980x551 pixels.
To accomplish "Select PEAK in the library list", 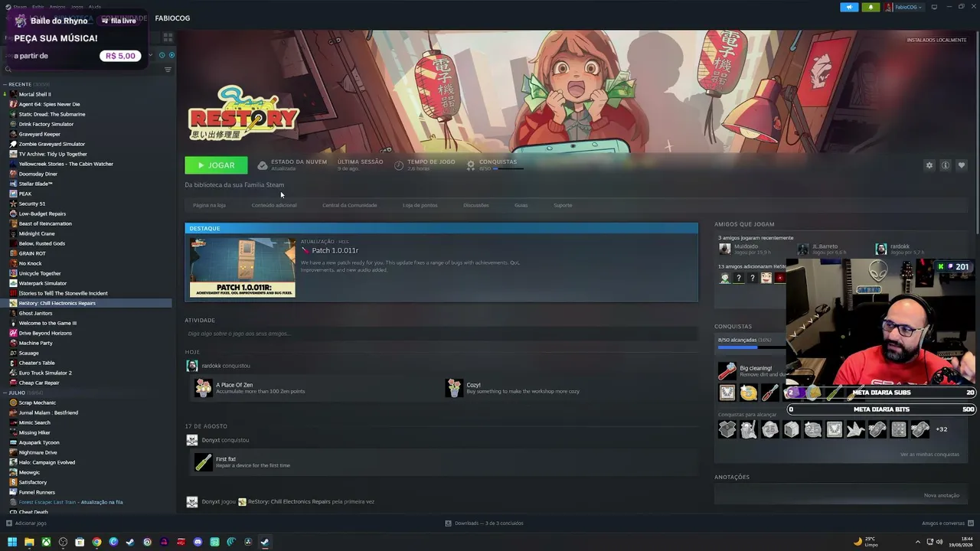I will 25,194.
